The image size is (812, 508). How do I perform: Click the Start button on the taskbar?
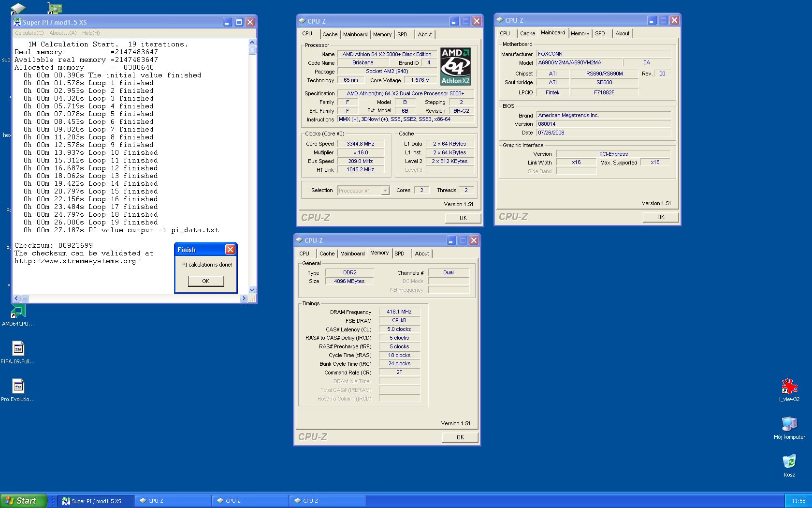coord(23,501)
